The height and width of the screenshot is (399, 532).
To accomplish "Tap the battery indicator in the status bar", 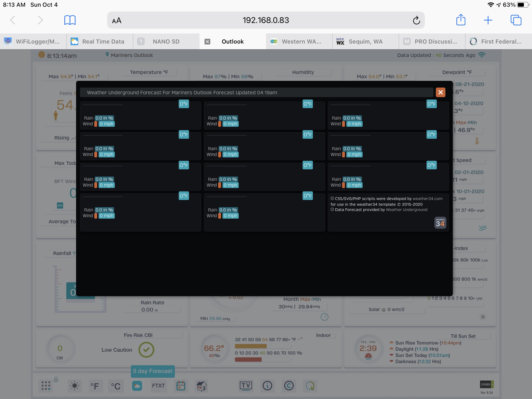I will 523,5.
